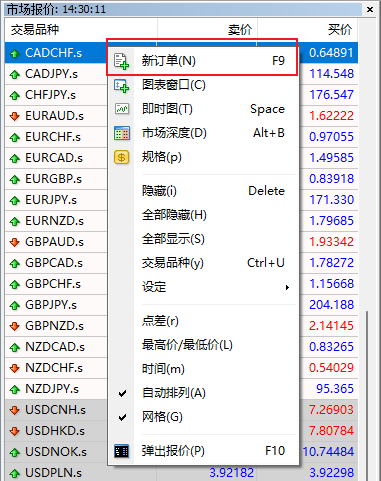Open Tick Chart (即时图) menu entry
Viewport: 381px width, 481px height.
[x=203, y=109]
